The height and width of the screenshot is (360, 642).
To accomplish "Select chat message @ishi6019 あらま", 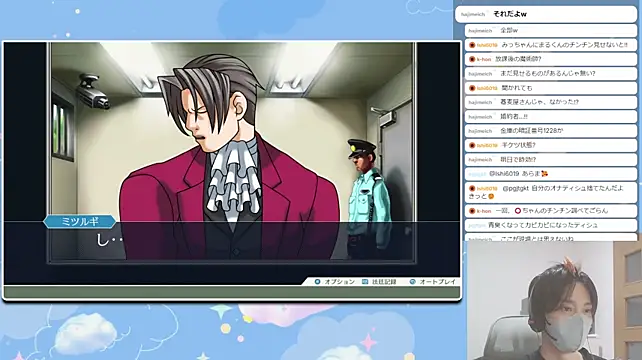I will coord(551,174).
